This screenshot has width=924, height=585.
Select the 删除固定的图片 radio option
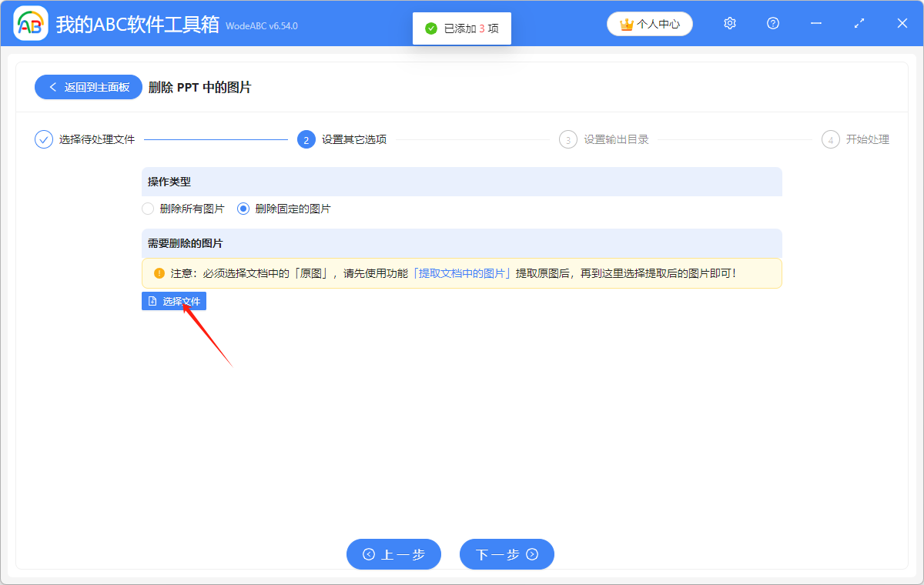(243, 208)
